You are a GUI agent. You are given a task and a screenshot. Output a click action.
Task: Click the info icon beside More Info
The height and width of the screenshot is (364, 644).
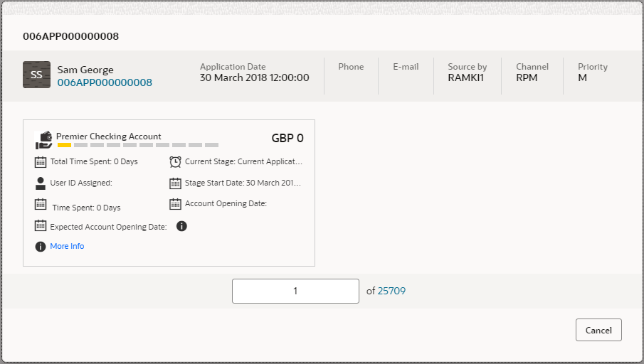tap(41, 246)
